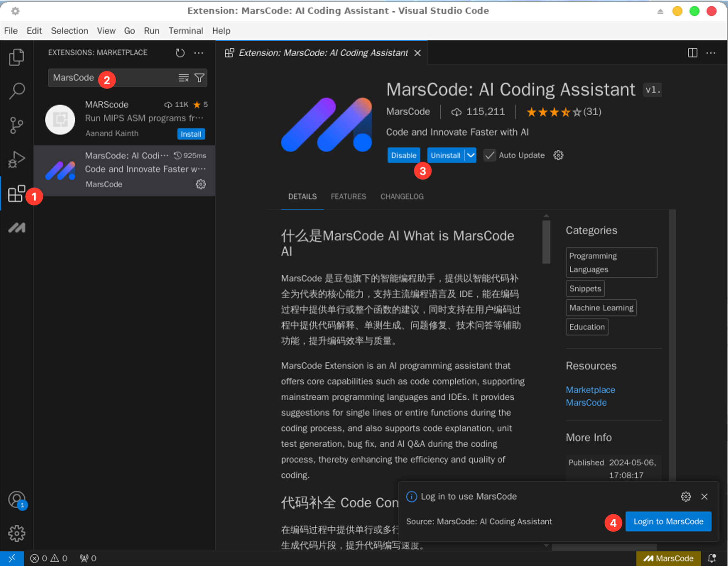Open the Terminal menu
The height and width of the screenshot is (566, 728).
click(186, 31)
